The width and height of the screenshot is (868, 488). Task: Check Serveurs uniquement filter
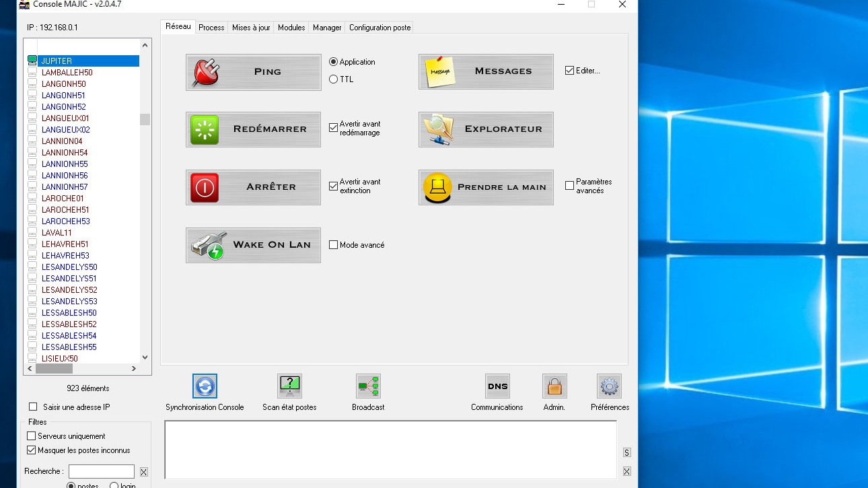tap(32, 436)
